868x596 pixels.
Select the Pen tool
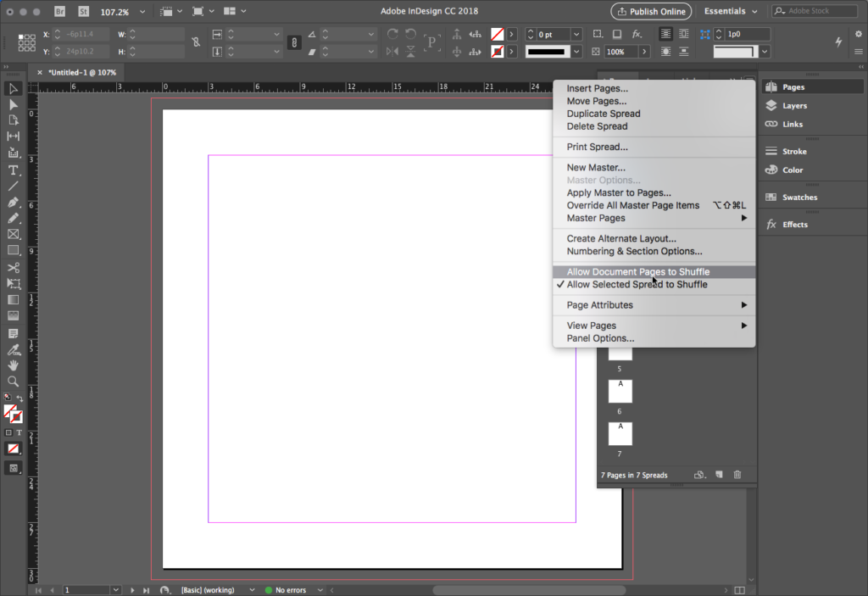click(x=14, y=203)
